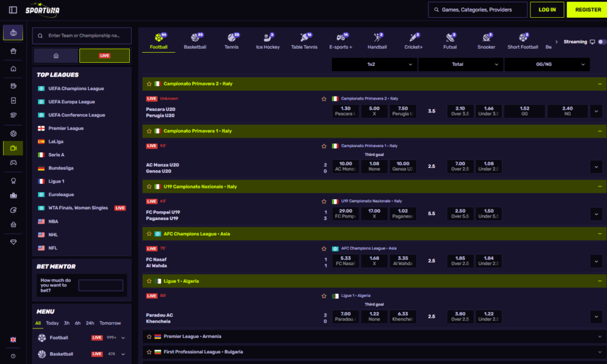Open the Tennis sport icon
This screenshot has width=607, height=364.
[x=231, y=41]
